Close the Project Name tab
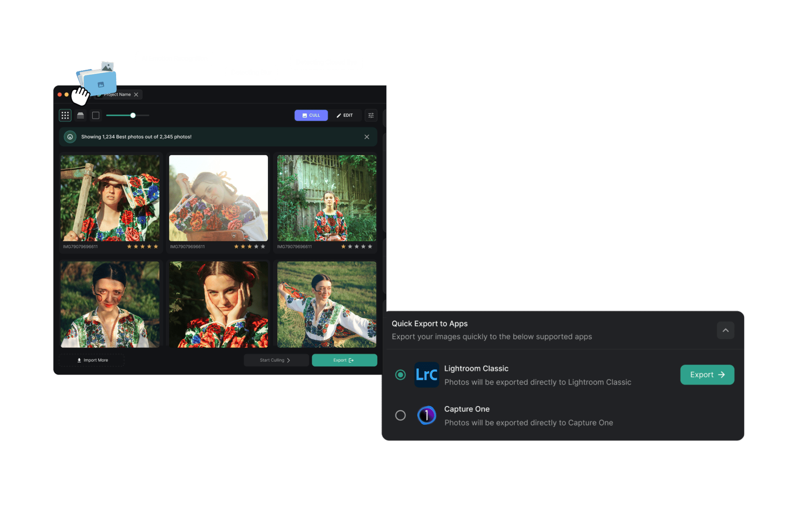Screen dimensions: 812x508 (136, 94)
